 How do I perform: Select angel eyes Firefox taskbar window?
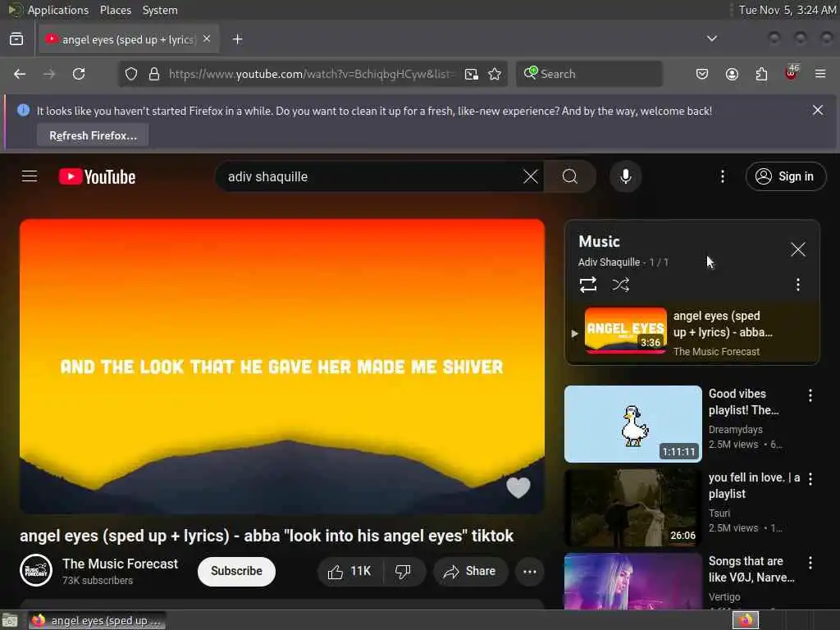point(97,620)
